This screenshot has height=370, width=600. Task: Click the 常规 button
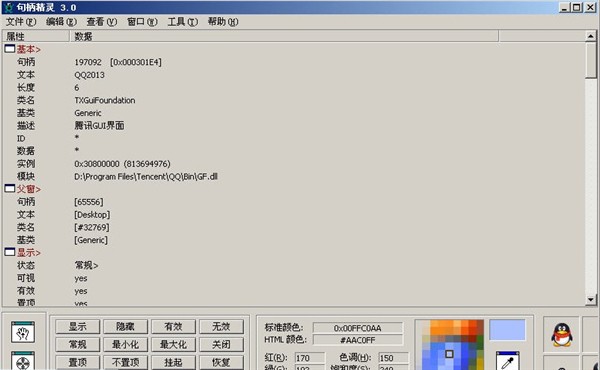(x=78, y=344)
